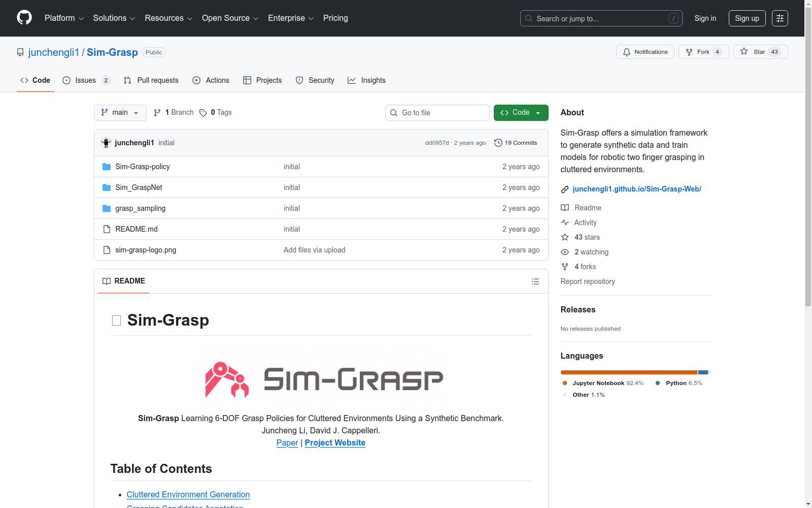Focus the Search or jump to field
This screenshot has width=812, height=508.
tap(601, 18)
